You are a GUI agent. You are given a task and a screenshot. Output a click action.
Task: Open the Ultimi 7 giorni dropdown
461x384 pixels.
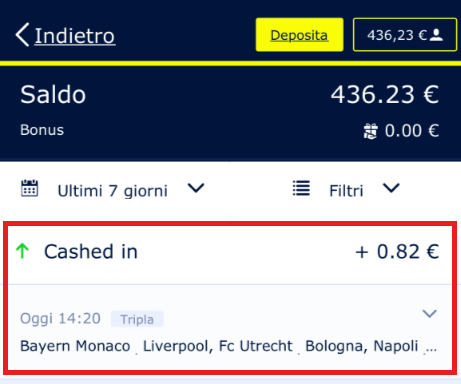(x=113, y=190)
